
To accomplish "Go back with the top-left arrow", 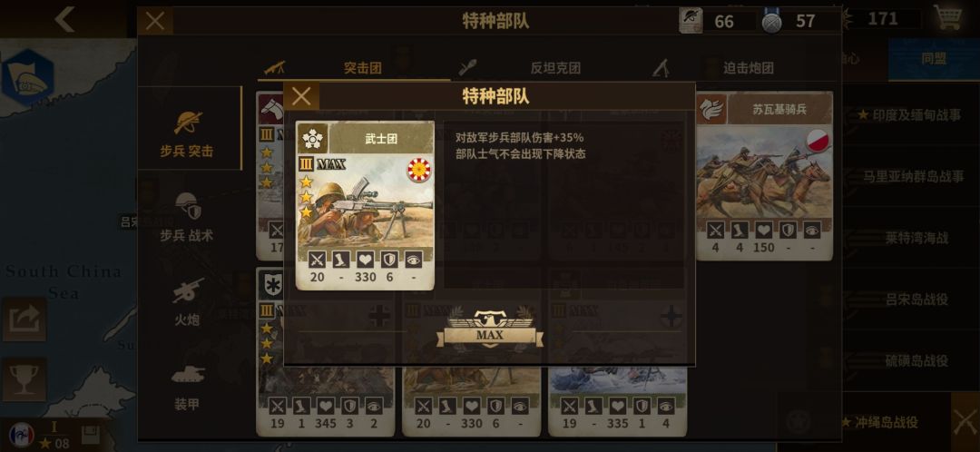I will coord(64,19).
